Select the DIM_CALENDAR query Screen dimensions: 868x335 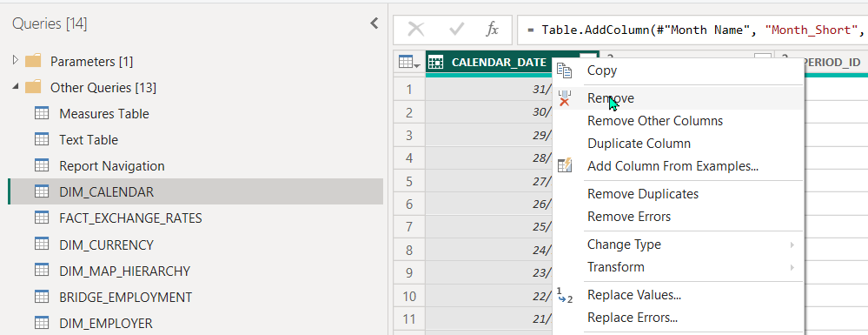click(195, 192)
